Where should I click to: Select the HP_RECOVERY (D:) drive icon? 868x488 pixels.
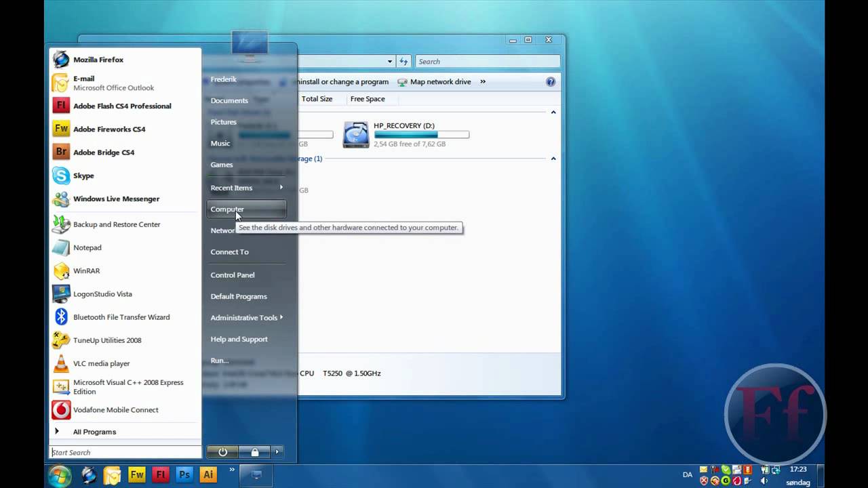coord(355,135)
